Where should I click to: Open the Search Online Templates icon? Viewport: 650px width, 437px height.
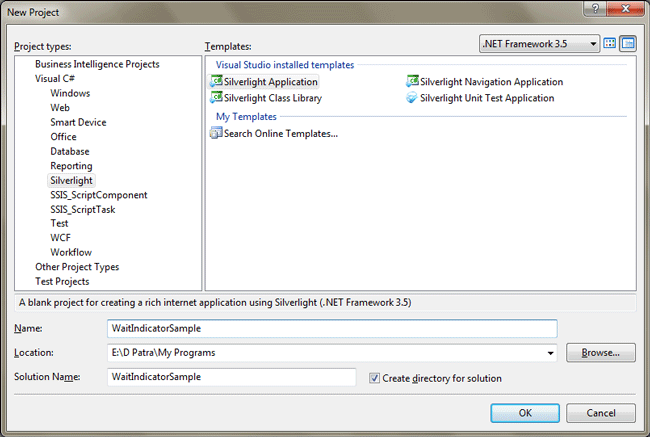point(216,133)
